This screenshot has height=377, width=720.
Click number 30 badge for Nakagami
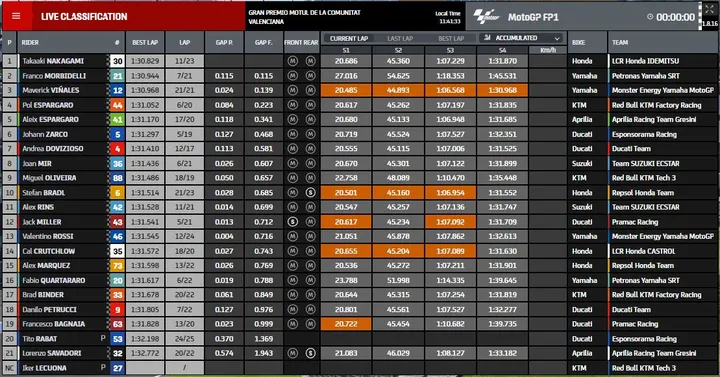118,61
